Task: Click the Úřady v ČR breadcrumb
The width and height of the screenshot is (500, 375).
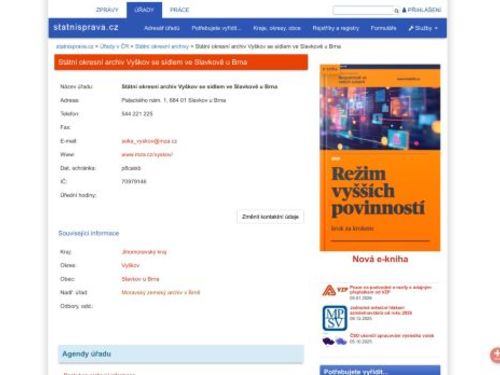Action: 114,46
